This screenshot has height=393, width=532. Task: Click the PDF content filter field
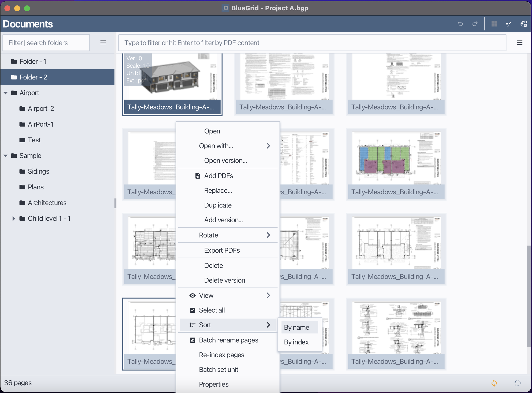(x=312, y=43)
